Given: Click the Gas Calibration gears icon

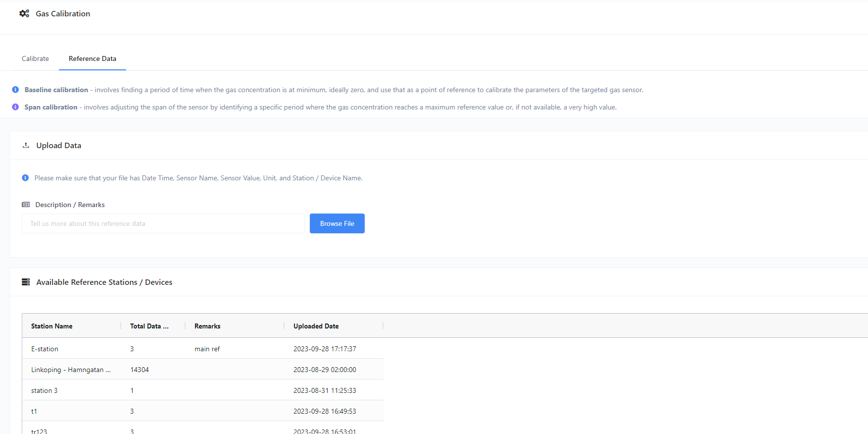Looking at the screenshot, I should [24, 13].
